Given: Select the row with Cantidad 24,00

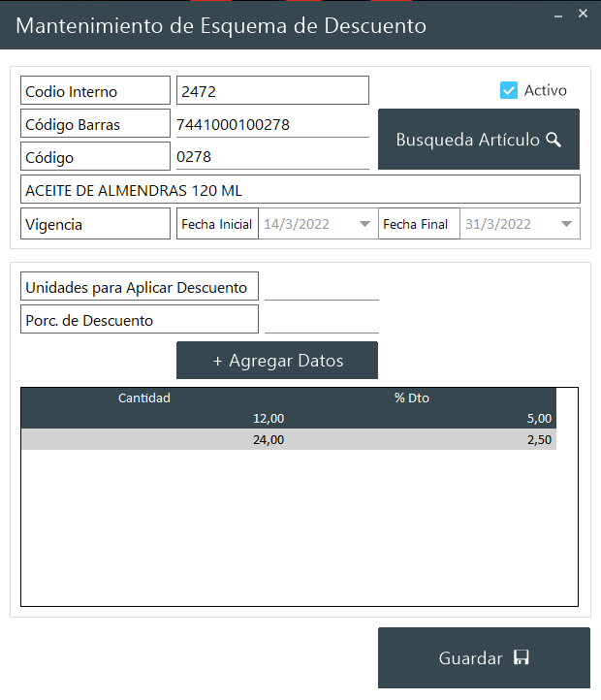Looking at the screenshot, I should [x=289, y=439].
